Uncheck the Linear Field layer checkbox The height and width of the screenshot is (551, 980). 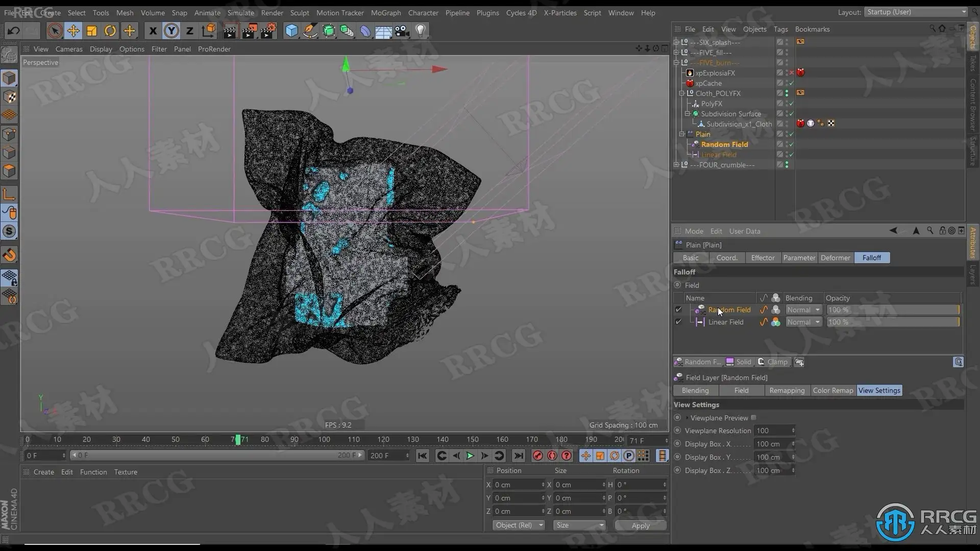pyautogui.click(x=678, y=322)
